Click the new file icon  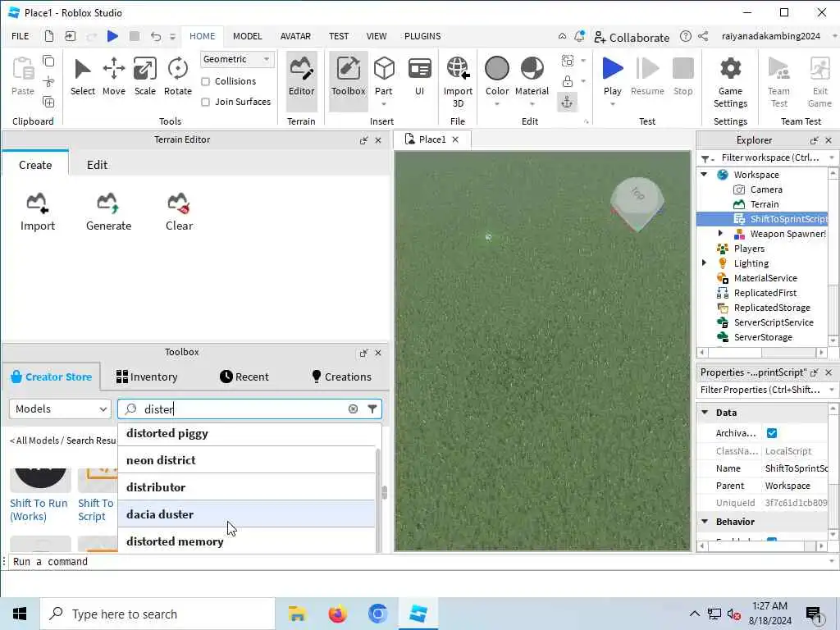pos(48,36)
